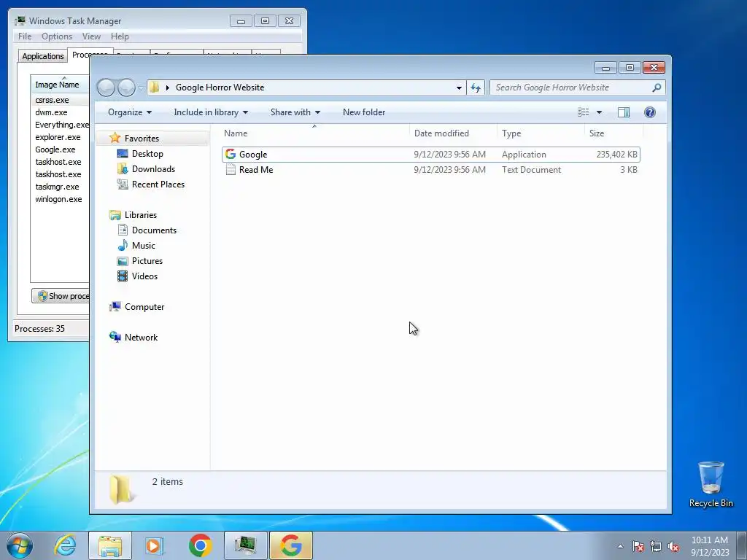The image size is (747, 560).
Task: Open View menu in Task Manager
Action: [x=91, y=36]
